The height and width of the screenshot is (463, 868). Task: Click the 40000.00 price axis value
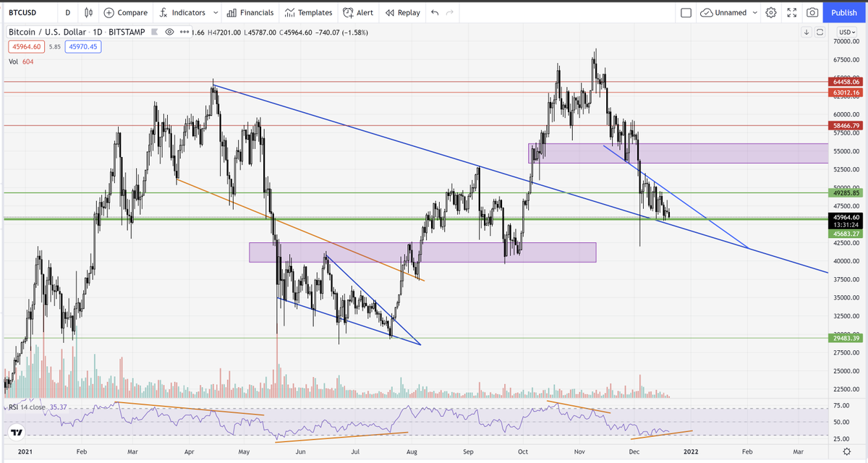point(846,261)
